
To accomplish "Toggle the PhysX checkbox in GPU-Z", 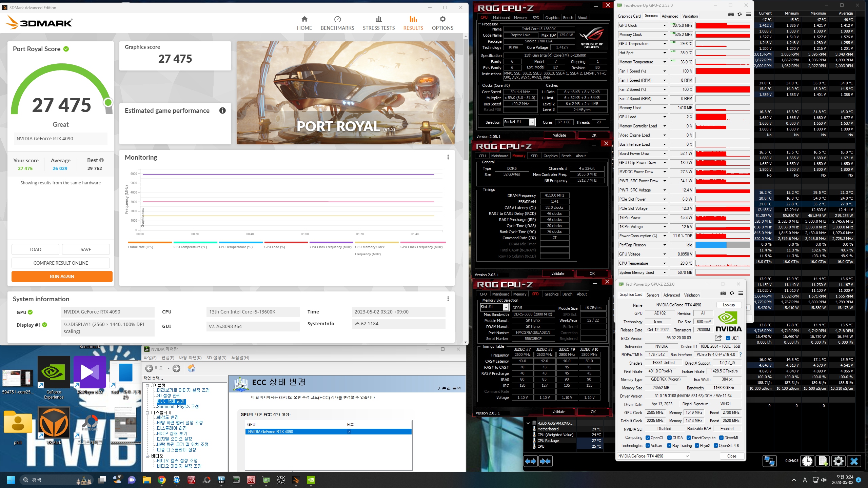I will click(697, 445).
